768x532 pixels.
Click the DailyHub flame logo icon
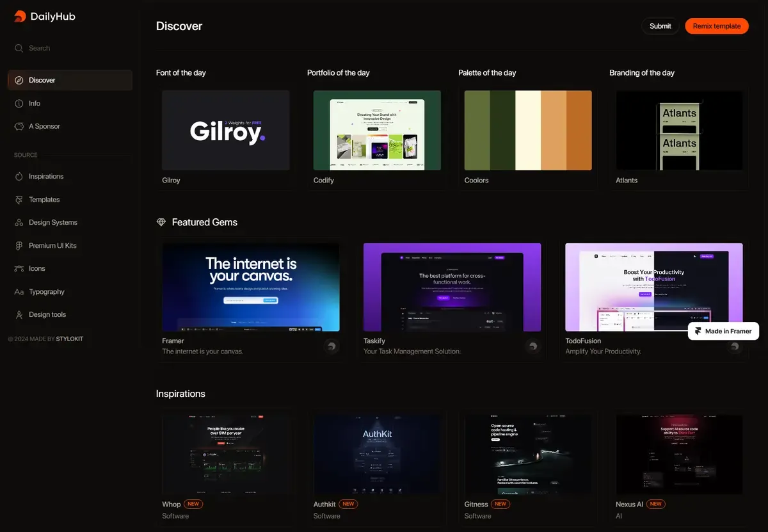tap(20, 17)
